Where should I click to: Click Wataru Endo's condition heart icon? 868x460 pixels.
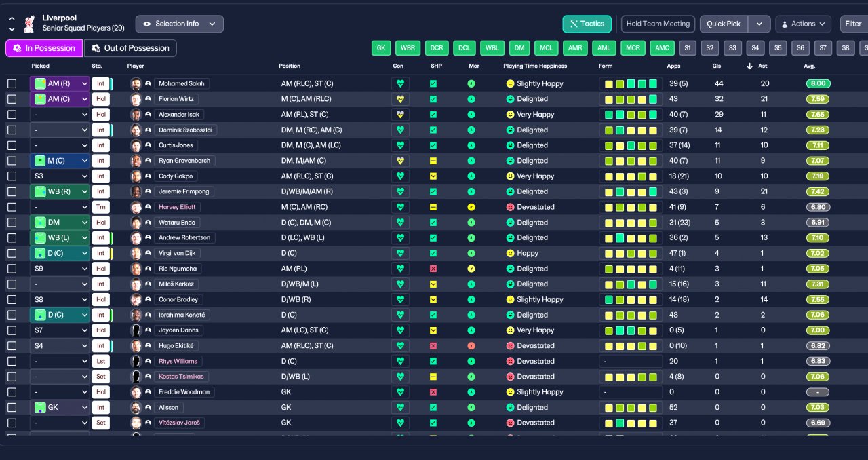pos(400,223)
